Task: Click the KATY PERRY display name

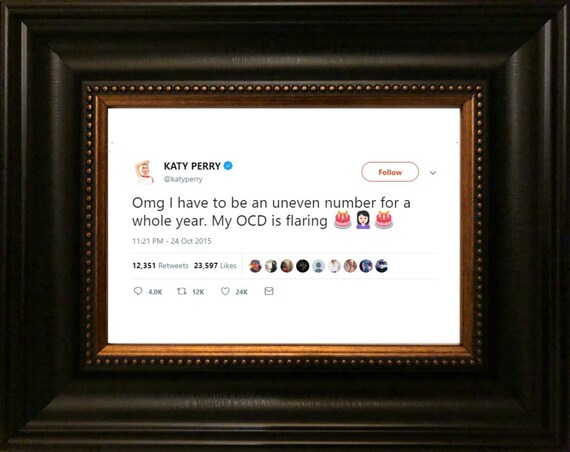Action: pos(192,166)
